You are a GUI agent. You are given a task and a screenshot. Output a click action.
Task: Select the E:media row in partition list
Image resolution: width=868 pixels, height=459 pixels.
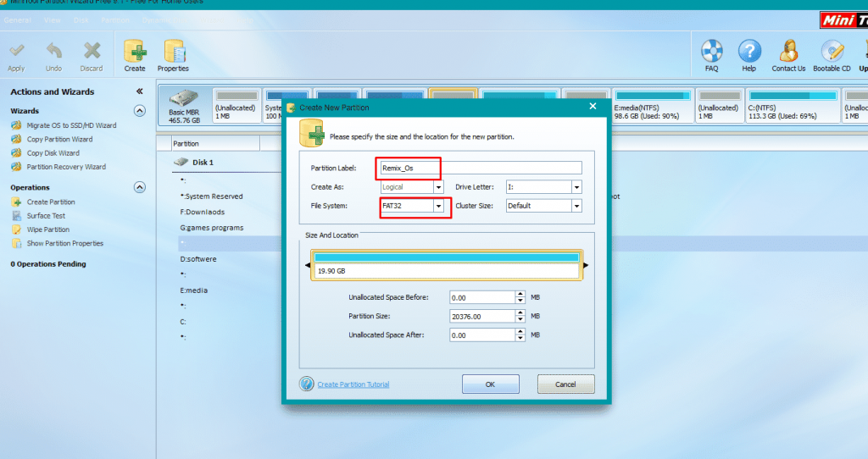pyautogui.click(x=194, y=290)
